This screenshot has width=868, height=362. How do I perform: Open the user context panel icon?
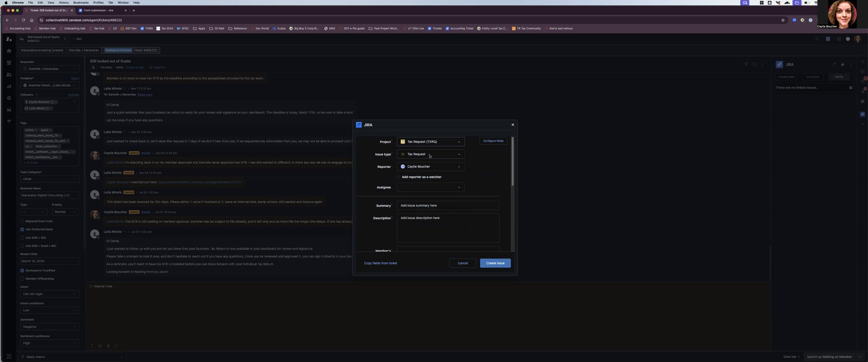863,62
